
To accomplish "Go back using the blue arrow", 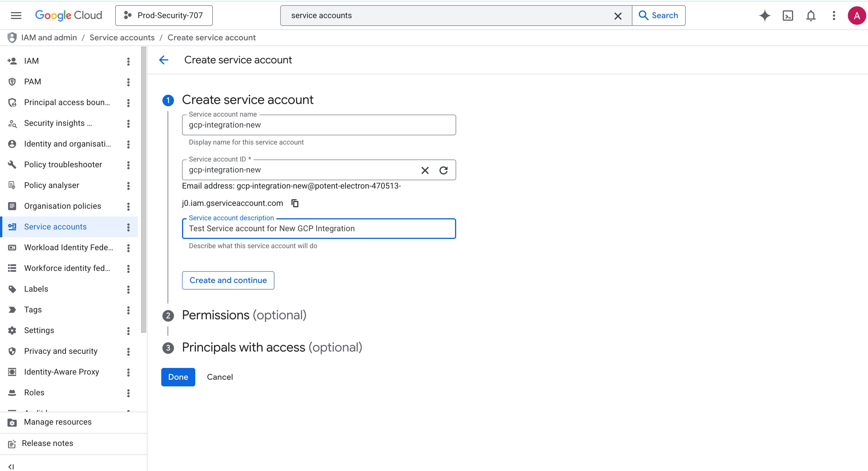I will [163, 60].
